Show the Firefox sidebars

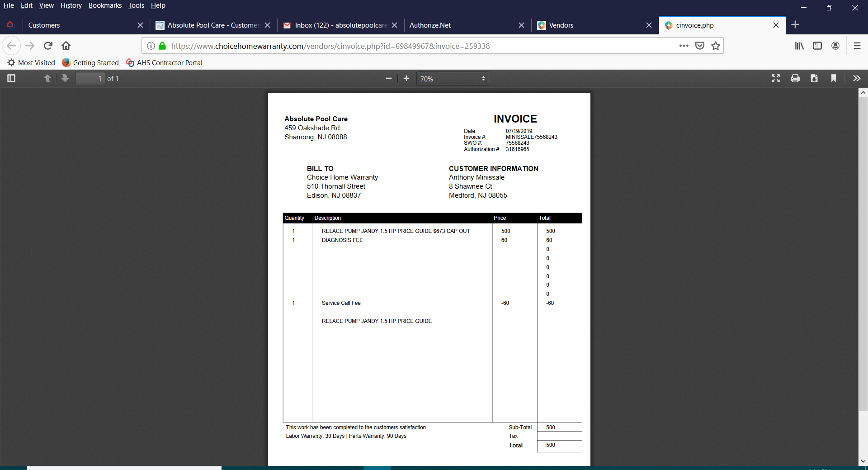click(x=817, y=46)
